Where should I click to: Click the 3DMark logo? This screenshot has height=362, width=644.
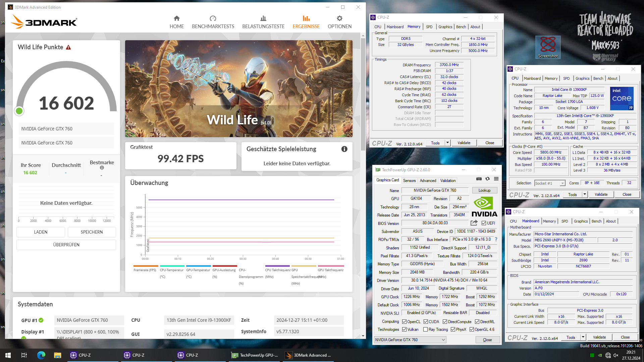[44, 22]
